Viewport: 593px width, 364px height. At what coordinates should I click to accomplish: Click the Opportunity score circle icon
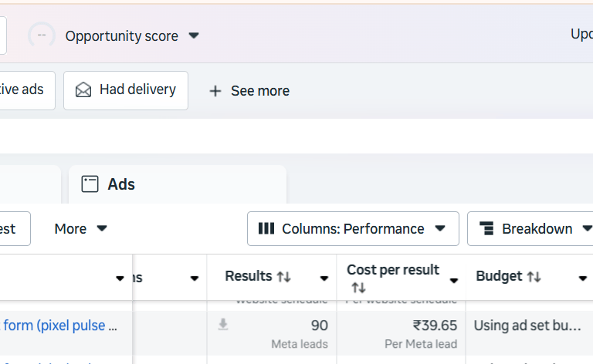[x=41, y=35]
